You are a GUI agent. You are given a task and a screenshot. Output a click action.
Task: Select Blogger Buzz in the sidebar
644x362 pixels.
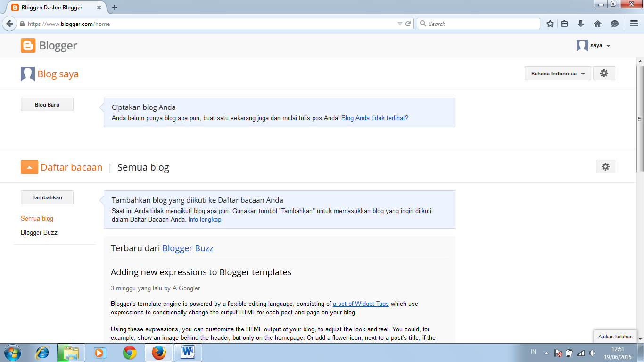pyautogui.click(x=39, y=233)
